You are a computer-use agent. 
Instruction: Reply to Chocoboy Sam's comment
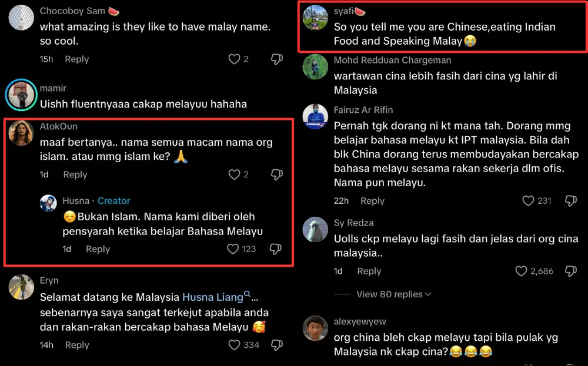coord(77,59)
